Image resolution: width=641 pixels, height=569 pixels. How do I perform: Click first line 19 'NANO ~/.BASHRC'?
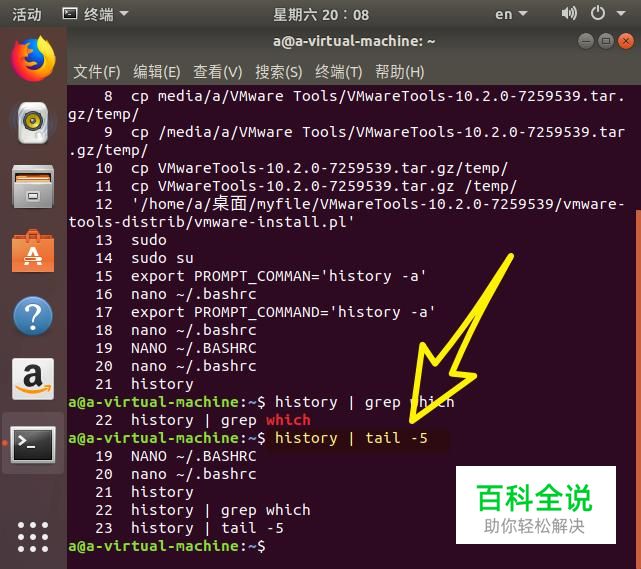coord(176,348)
